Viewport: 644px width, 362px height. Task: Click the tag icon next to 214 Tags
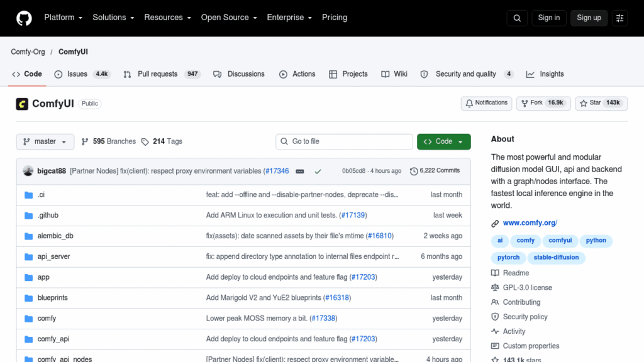(145, 142)
